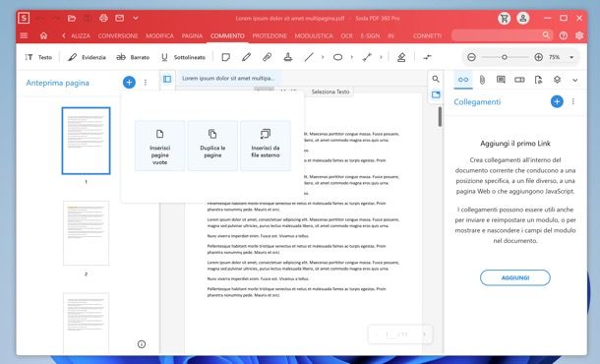Expand ellipse shape options chevron
Image resolution: width=600 pixels, height=364 pixels.
352,57
